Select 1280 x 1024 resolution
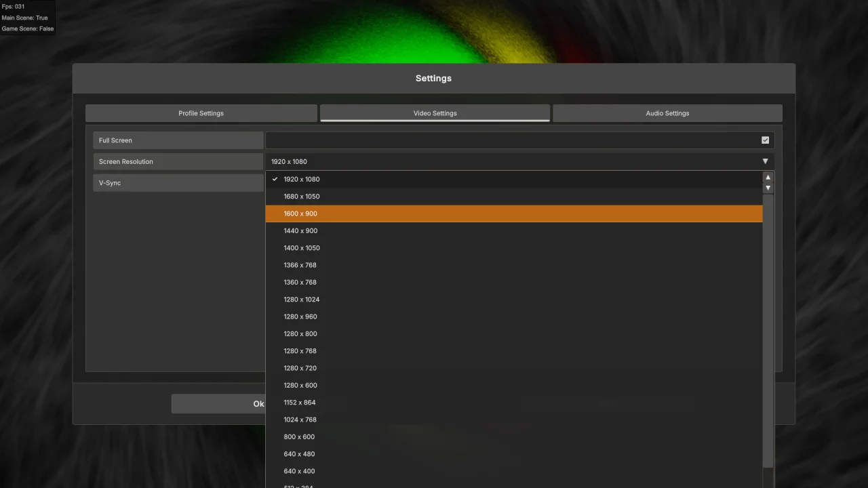 click(x=514, y=300)
